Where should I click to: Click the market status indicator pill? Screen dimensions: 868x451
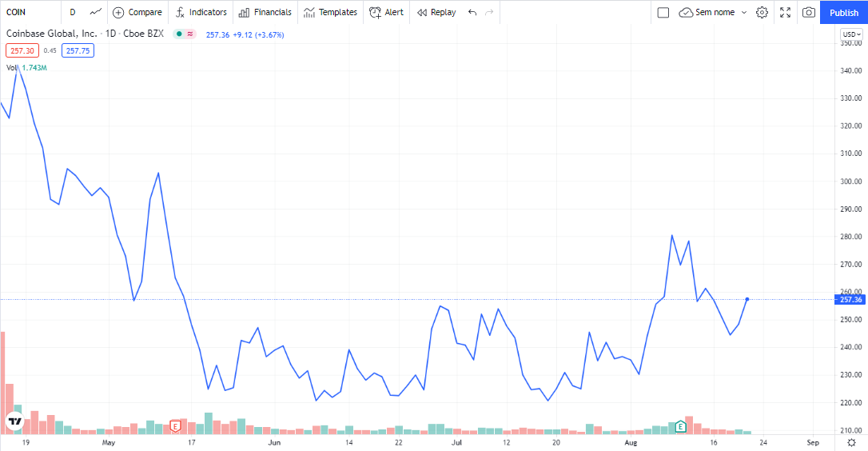(x=185, y=34)
